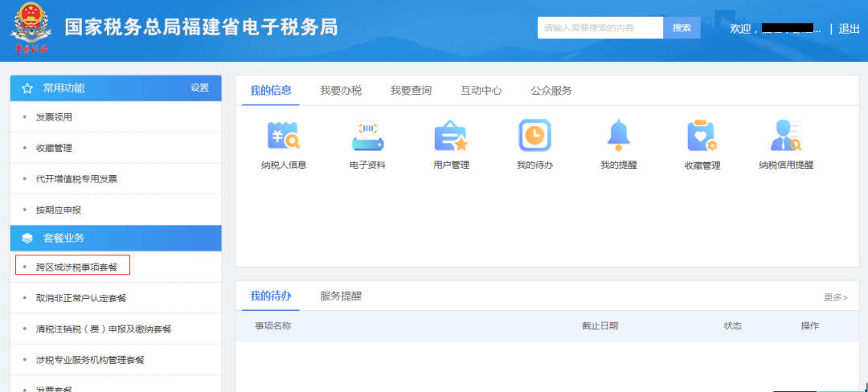The height and width of the screenshot is (392, 868).
Task: Open the 收藏管理 icon in main panel
Action: pyautogui.click(x=702, y=136)
